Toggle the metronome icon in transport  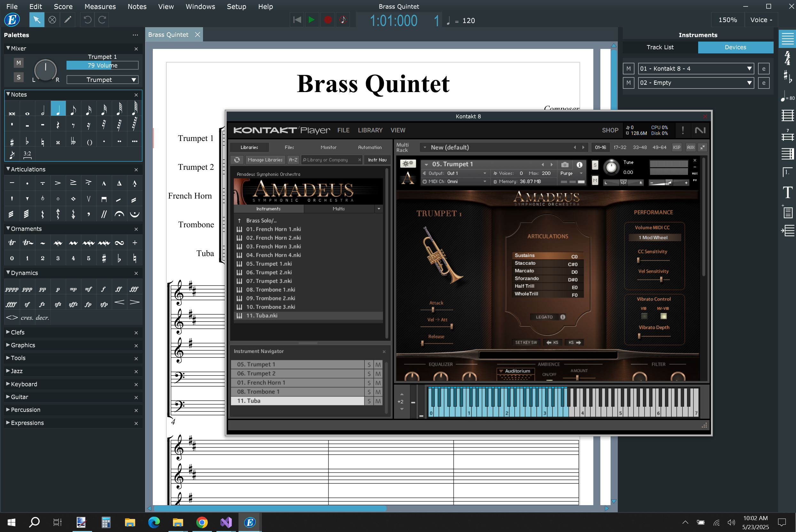(x=343, y=20)
